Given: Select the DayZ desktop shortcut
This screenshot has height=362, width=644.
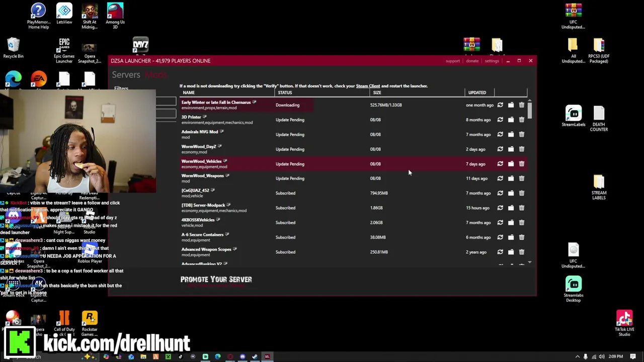Looking at the screenshot, I should point(140,45).
